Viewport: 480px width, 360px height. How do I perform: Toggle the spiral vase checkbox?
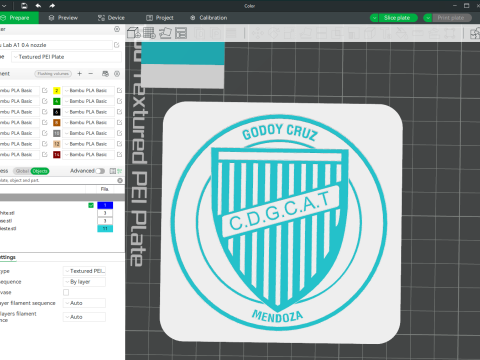coord(66,292)
